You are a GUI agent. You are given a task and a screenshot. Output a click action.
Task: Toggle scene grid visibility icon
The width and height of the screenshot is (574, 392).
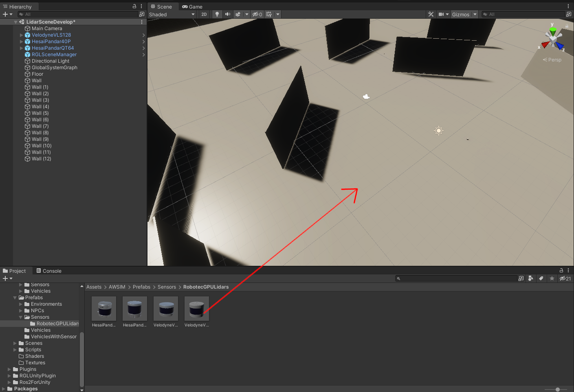(x=269, y=14)
